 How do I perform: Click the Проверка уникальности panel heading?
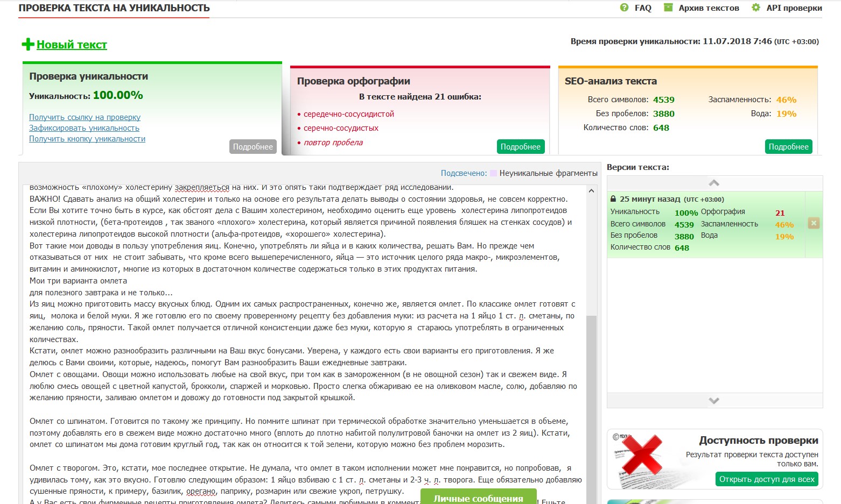[x=88, y=76]
